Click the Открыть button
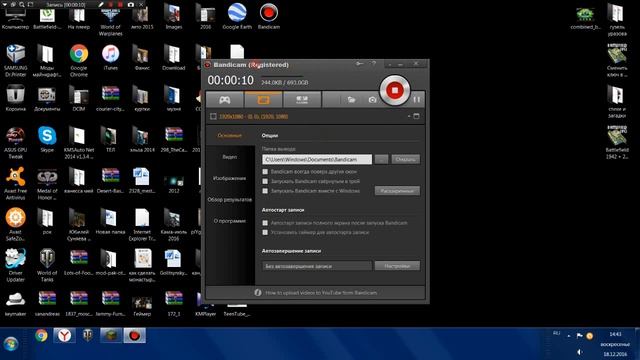640x360 pixels. click(x=405, y=159)
